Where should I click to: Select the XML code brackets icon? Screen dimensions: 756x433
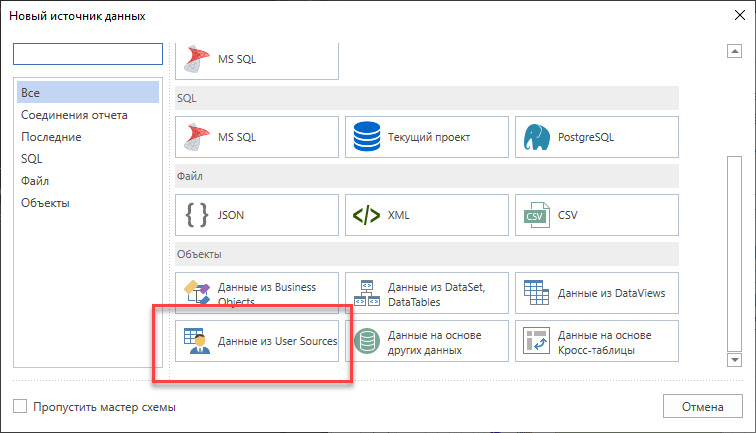366,215
